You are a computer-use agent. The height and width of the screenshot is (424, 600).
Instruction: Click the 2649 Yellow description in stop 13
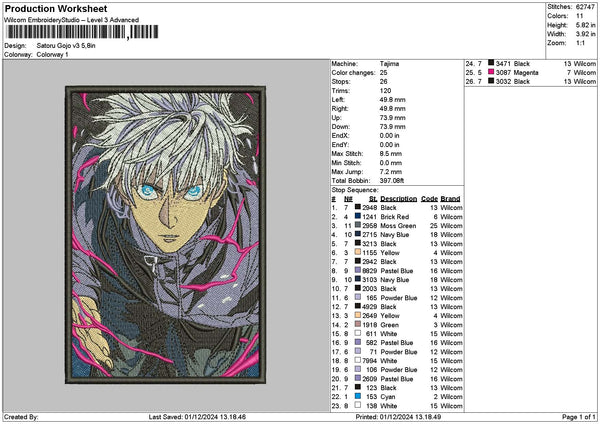(390, 315)
